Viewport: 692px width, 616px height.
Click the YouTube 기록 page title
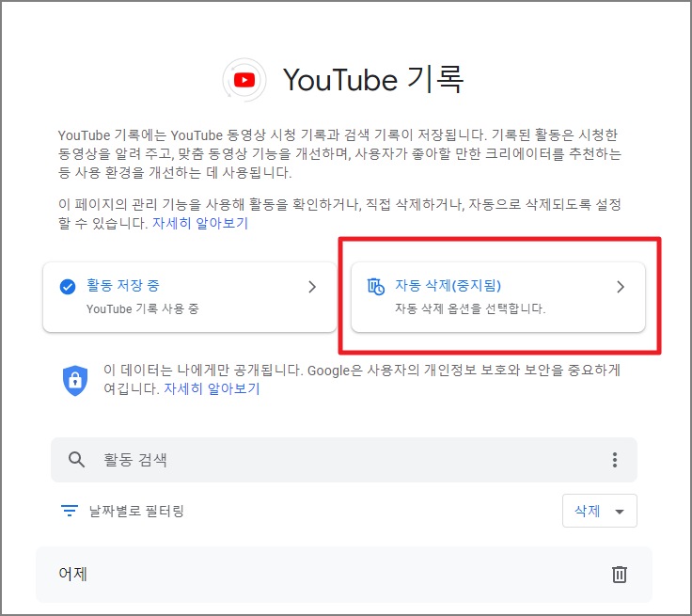point(373,80)
